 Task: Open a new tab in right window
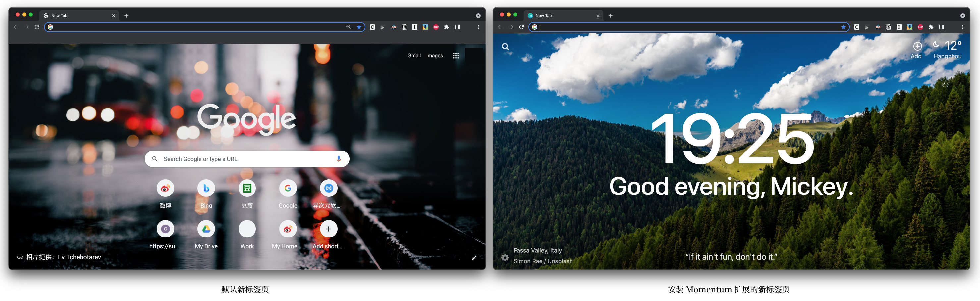coord(611,16)
